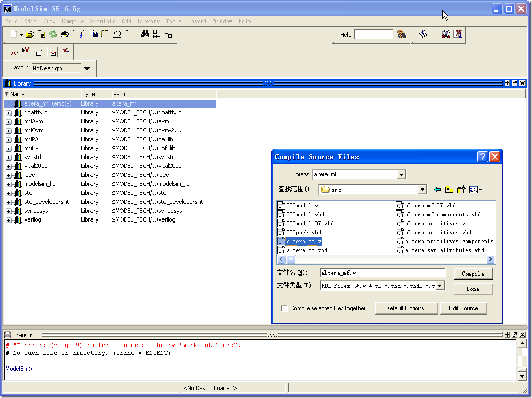Click the Print icon in the toolbar
Viewport: 532px width, 398px height.
(x=65, y=35)
